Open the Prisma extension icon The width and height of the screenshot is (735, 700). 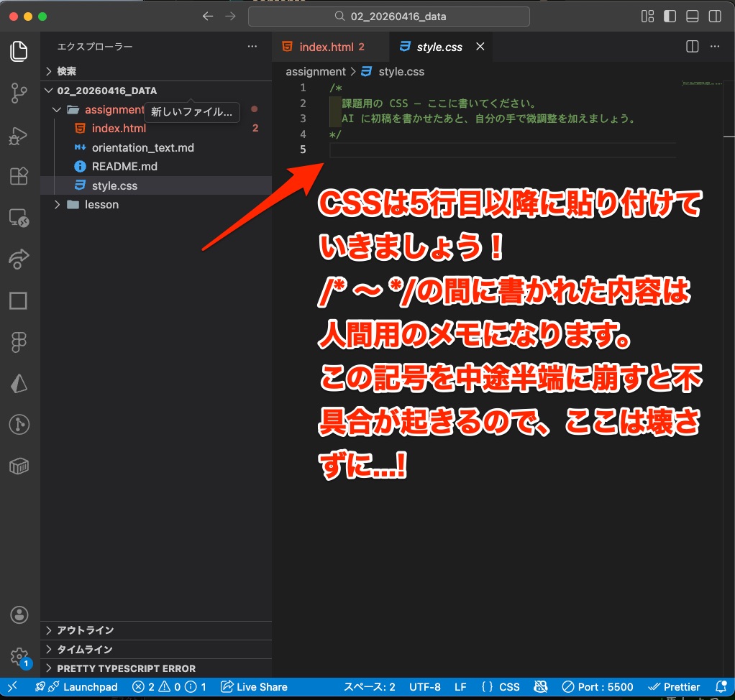[x=19, y=383]
